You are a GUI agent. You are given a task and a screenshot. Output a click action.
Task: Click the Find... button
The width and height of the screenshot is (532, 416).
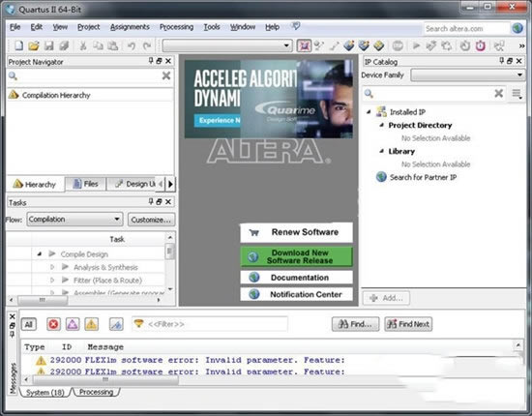(355, 324)
